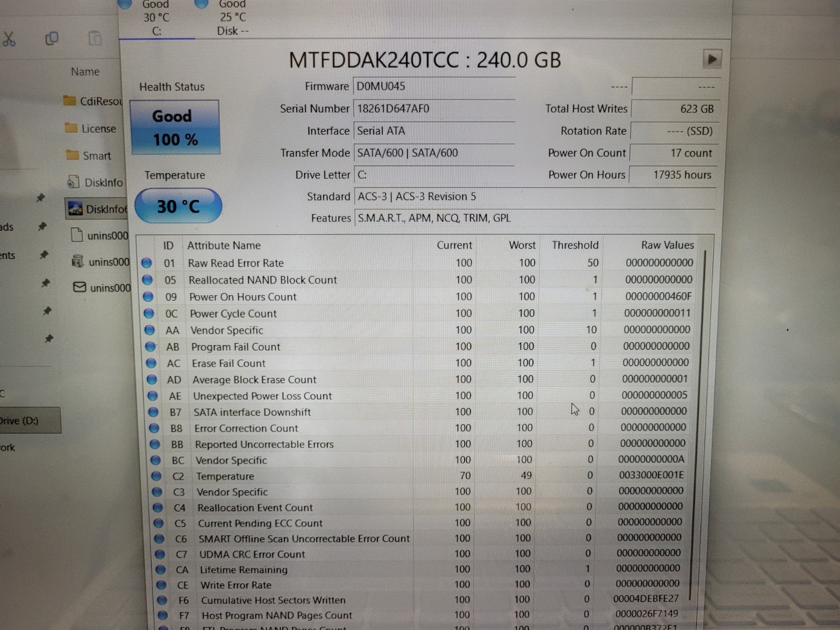840x630 pixels.
Task: Select the DiskInfo settings file icon
Action: 73,182
